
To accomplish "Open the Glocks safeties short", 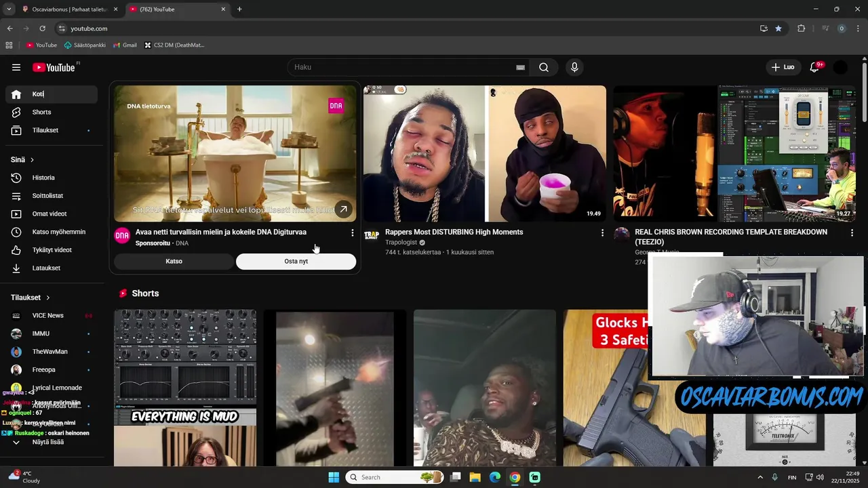I will click(x=607, y=388).
